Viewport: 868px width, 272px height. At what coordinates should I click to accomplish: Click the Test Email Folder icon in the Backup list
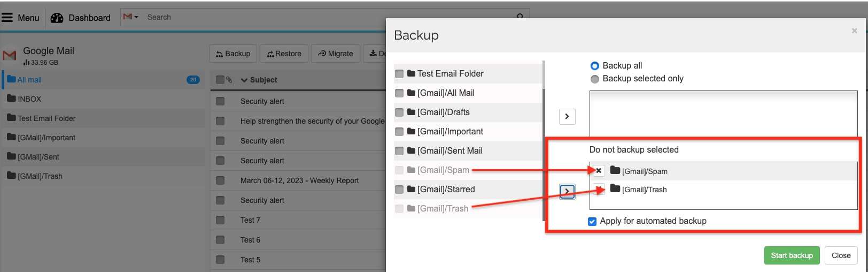[x=411, y=74]
